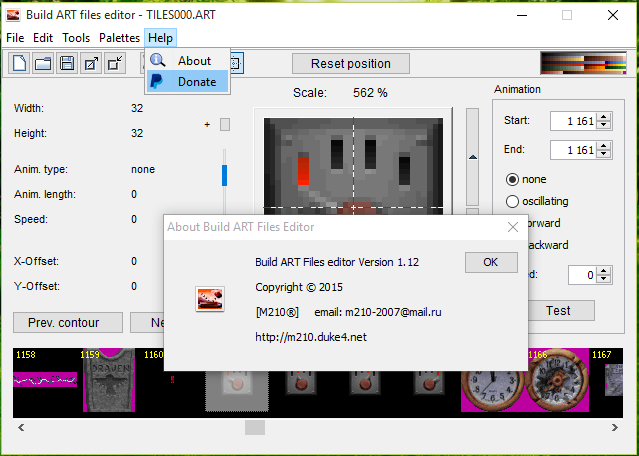
Task: Click the Height value 32
Action: [137, 133]
